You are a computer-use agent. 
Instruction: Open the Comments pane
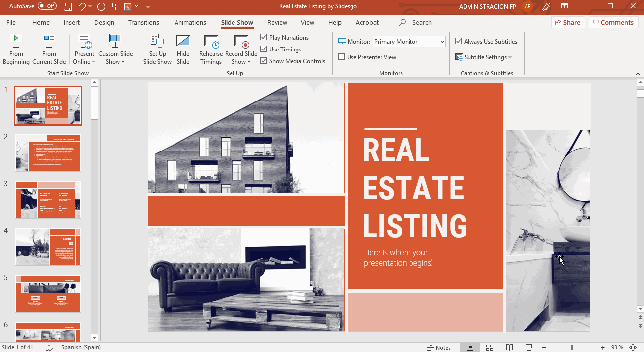(x=613, y=23)
